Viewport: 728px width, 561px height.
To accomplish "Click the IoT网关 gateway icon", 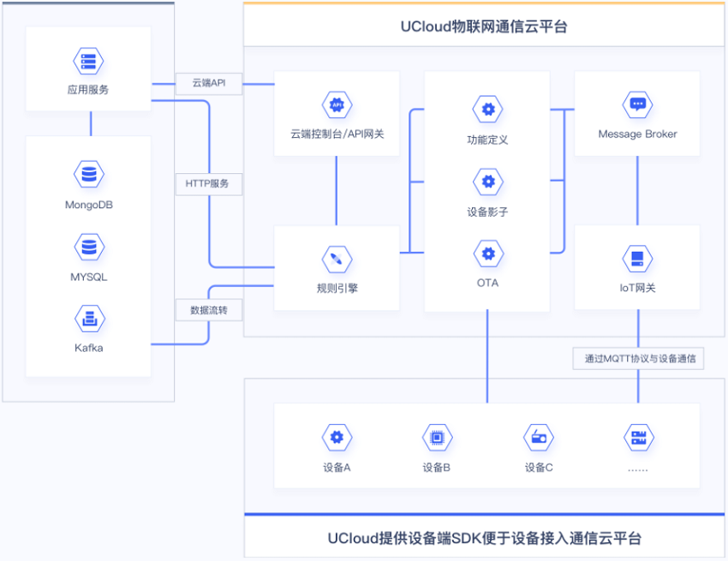I will (637, 259).
